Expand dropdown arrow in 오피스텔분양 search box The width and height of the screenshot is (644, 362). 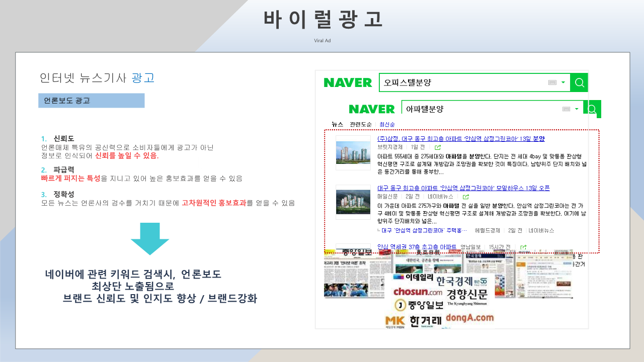[x=563, y=82]
